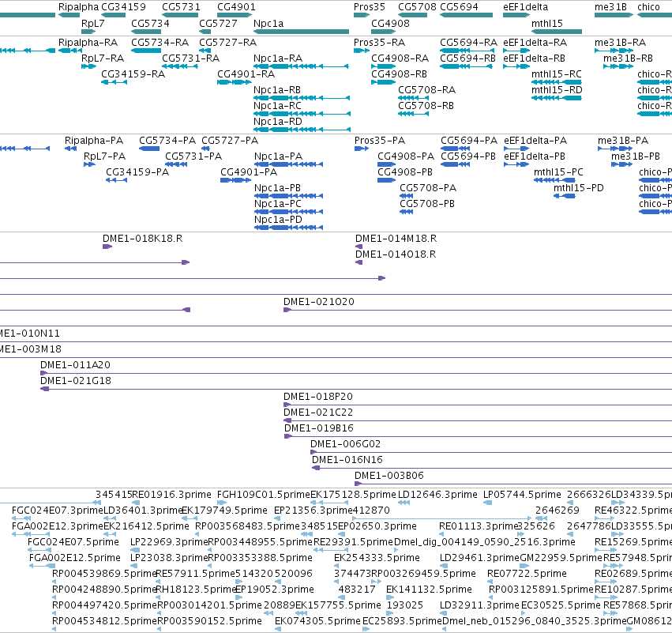Select EST RP003125891.5prime

[541, 590]
